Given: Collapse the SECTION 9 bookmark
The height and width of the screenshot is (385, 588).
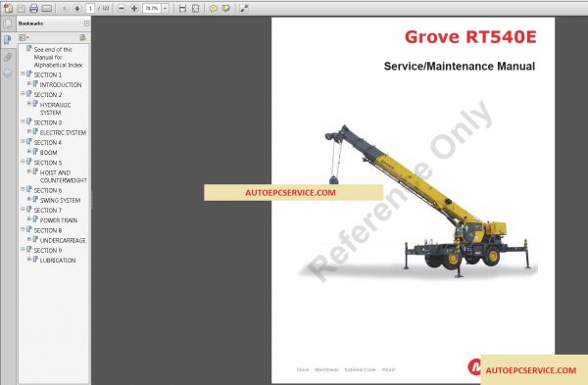Looking at the screenshot, I should tap(23, 249).
